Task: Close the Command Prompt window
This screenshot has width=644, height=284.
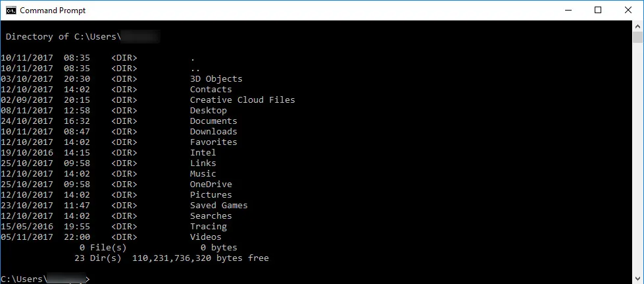Action: 628,10
